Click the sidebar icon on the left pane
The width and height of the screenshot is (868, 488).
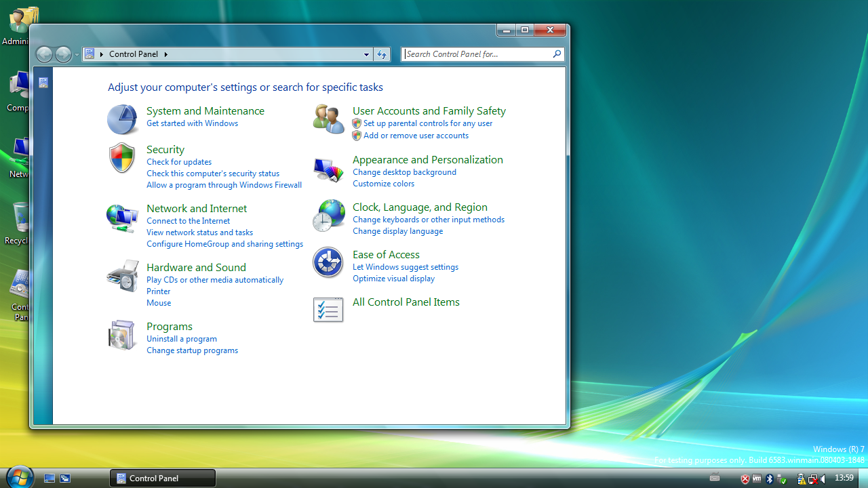coord(43,83)
